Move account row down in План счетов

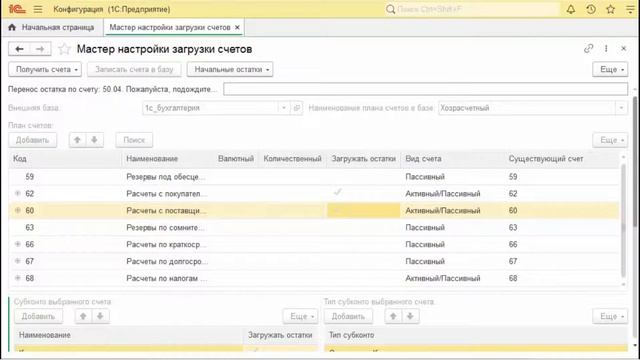coord(94,140)
